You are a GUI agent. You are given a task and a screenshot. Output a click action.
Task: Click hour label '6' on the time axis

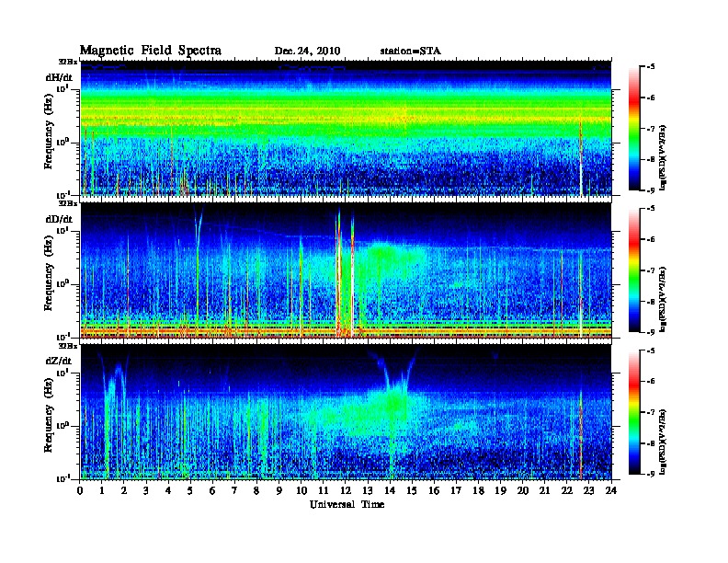(212, 491)
